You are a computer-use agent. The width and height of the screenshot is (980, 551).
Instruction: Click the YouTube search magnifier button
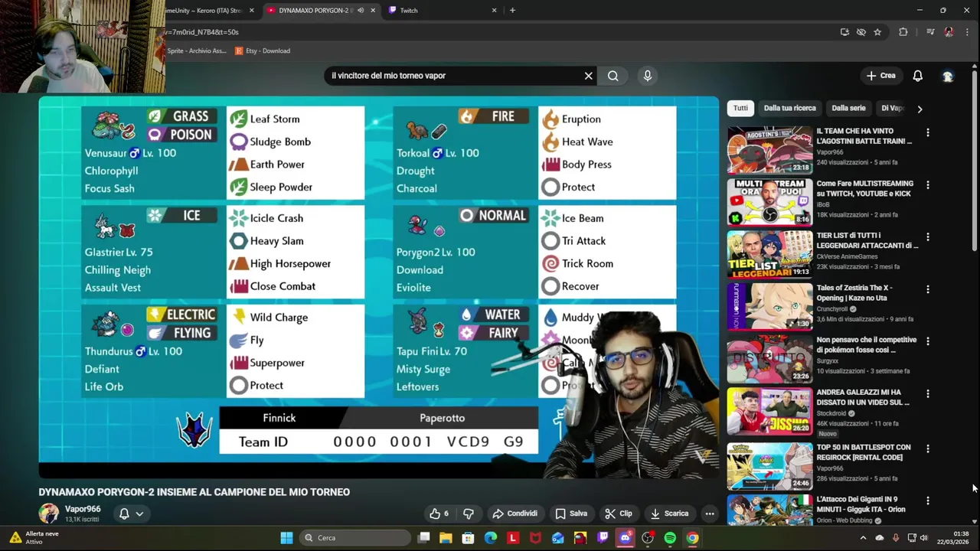tap(612, 76)
